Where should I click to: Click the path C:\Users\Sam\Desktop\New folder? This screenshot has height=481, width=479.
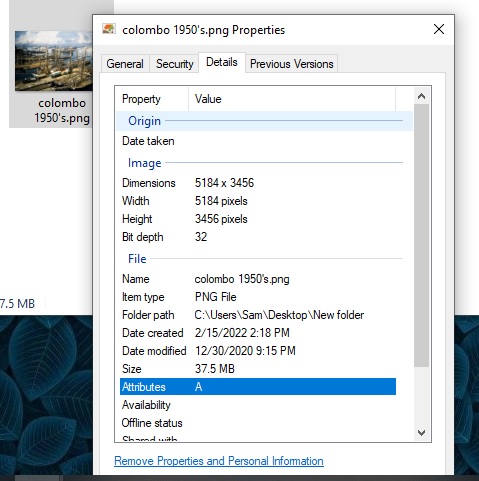click(x=279, y=315)
